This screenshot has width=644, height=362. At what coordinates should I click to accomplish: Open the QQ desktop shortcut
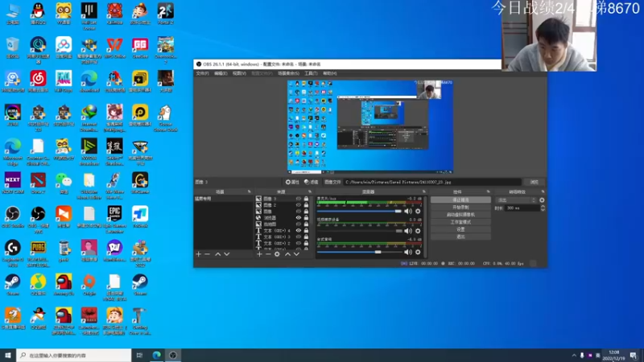[x=38, y=14]
